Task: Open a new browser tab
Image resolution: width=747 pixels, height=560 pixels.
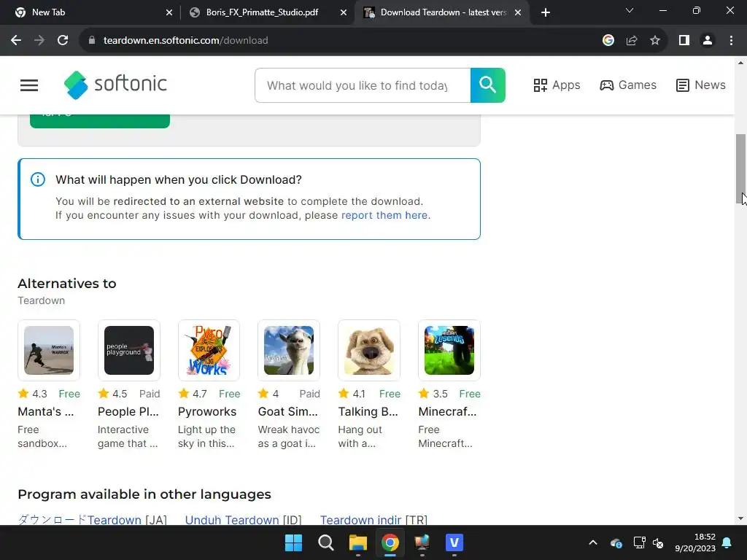Action: [546, 12]
